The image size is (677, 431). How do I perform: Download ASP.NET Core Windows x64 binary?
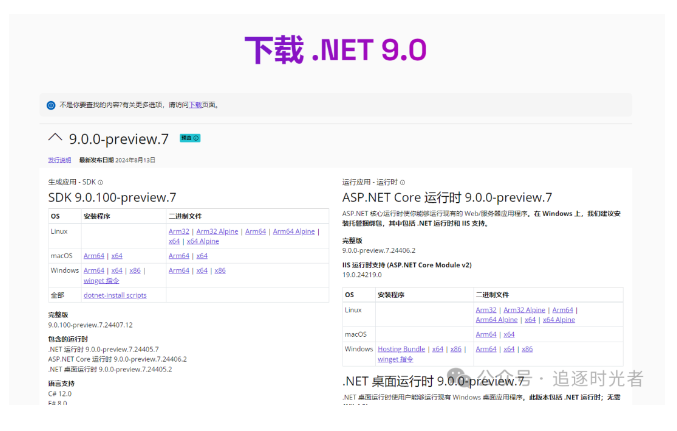(x=509, y=349)
